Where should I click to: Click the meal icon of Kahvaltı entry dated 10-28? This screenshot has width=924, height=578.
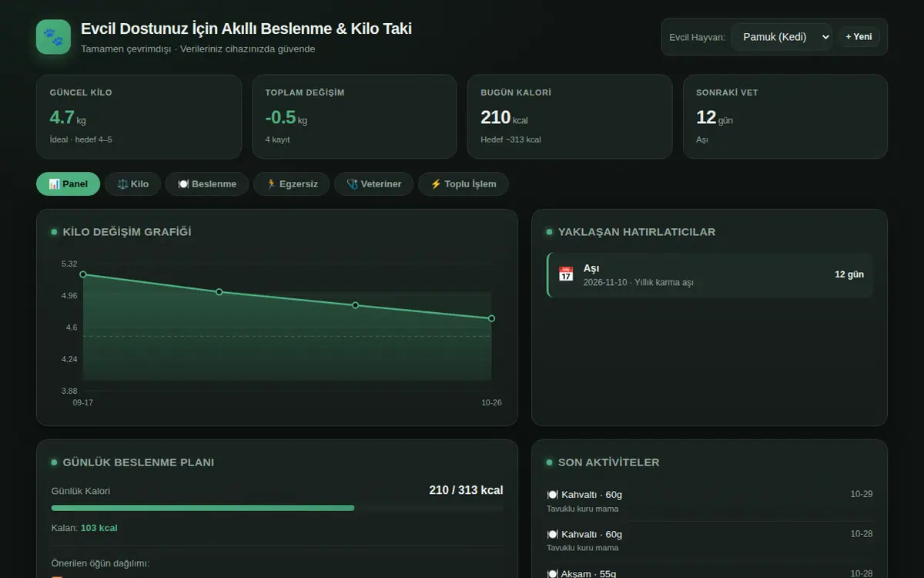click(552, 534)
